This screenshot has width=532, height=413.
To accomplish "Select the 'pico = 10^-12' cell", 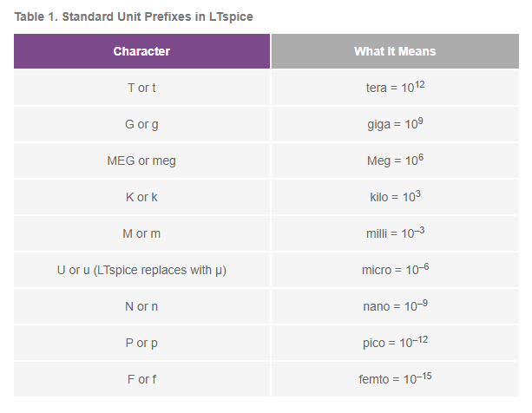I will [x=395, y=343].
